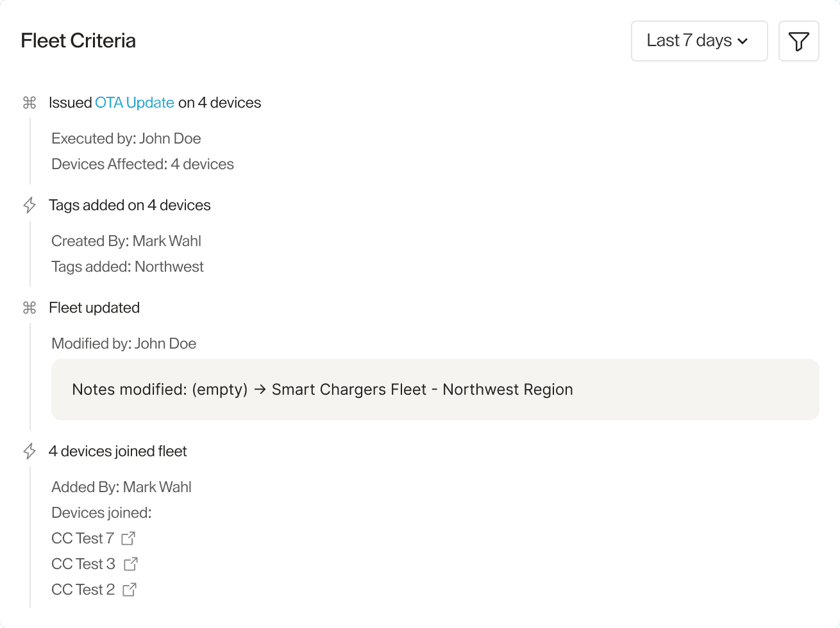Click the Notes modified change box
The width and height of the screenshot is (840, 628).
(435, 390)
